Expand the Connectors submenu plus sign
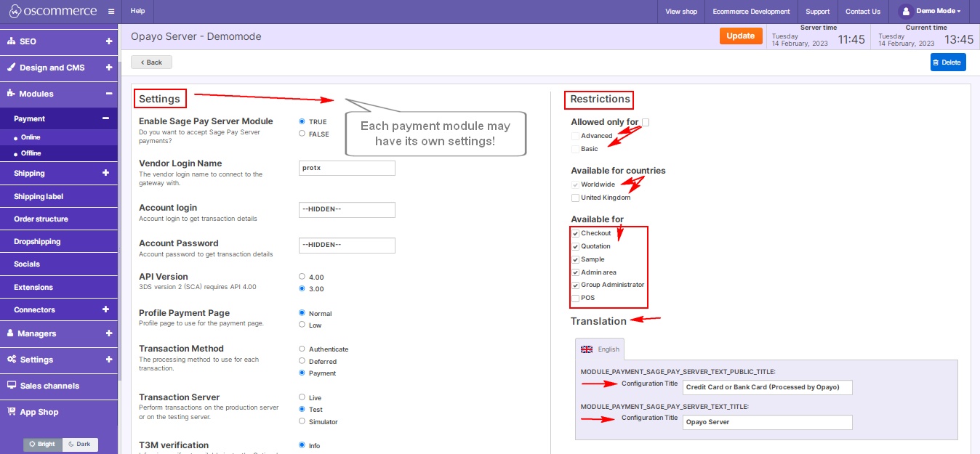The width and height of the screenshot is (980, 454). [105, 309]
